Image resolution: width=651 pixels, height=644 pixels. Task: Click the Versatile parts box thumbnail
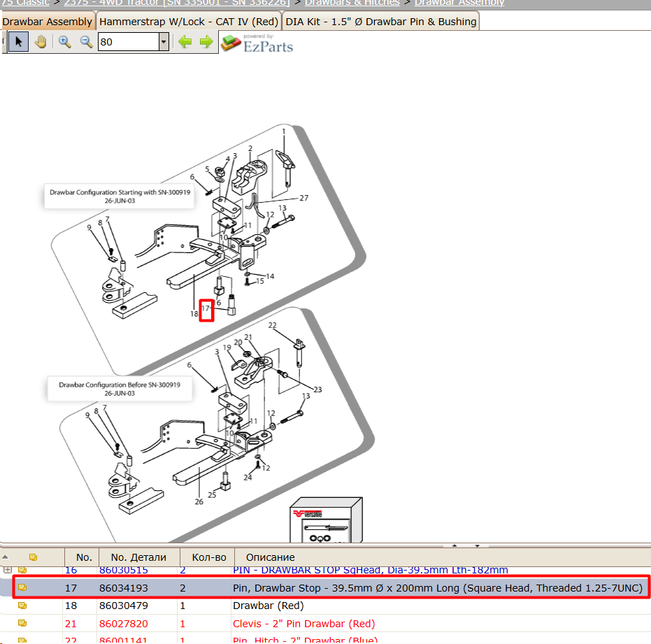pos(326,520)
